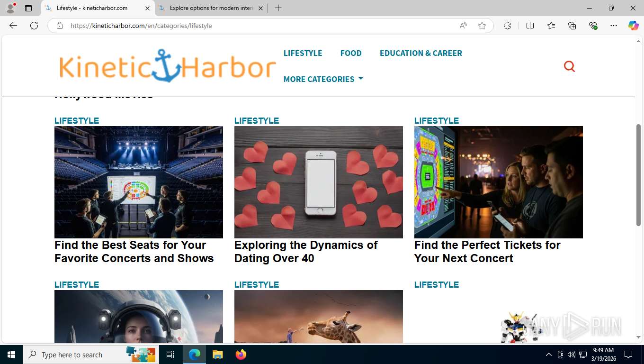Open Edge Settings and more menu
Screen dimensions: 644x364
coord(614,26)
